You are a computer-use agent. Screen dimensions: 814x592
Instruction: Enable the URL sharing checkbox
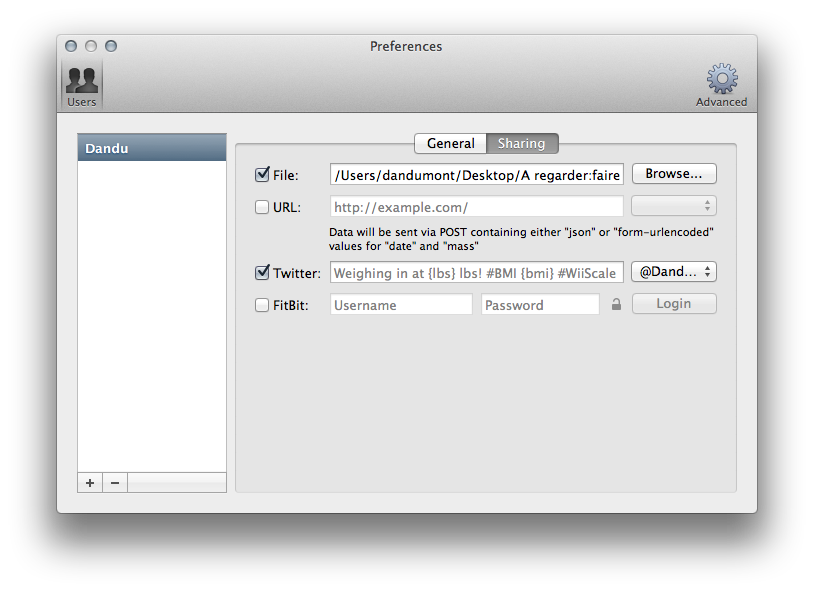coord(263,207)
